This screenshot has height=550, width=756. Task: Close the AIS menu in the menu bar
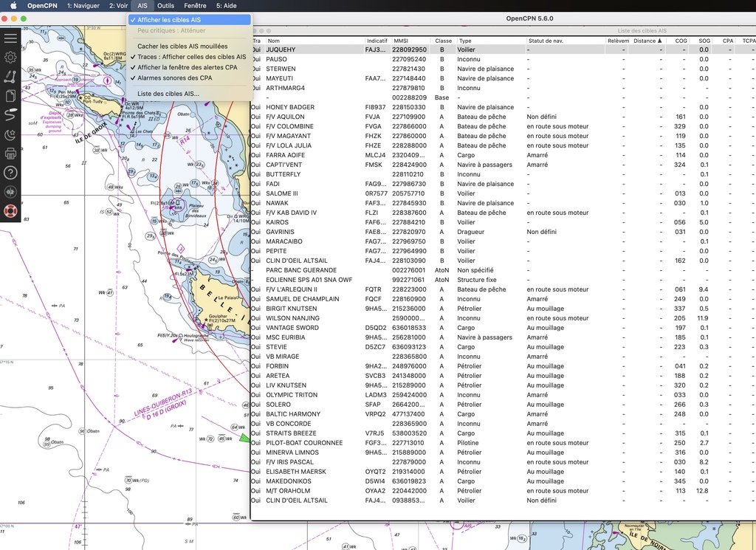[142, 6]
